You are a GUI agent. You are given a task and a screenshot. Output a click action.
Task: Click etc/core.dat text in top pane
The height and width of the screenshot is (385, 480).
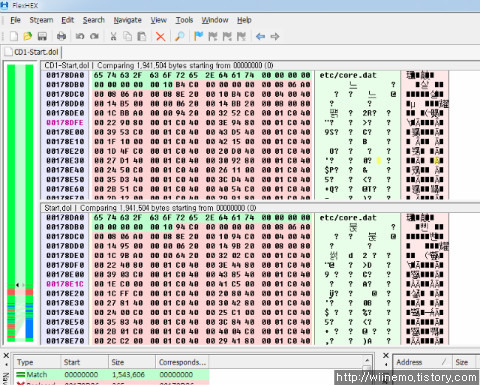tap(348, 75)
